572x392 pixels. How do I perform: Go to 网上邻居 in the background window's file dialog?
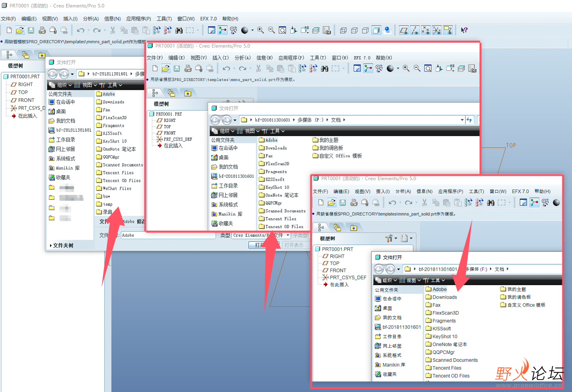pyautogui.click(x=62, y=149)
